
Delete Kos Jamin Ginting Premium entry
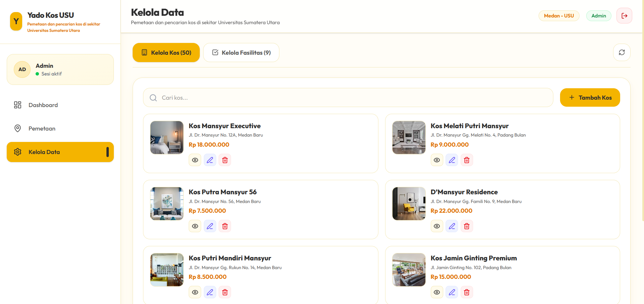[467, 292]
